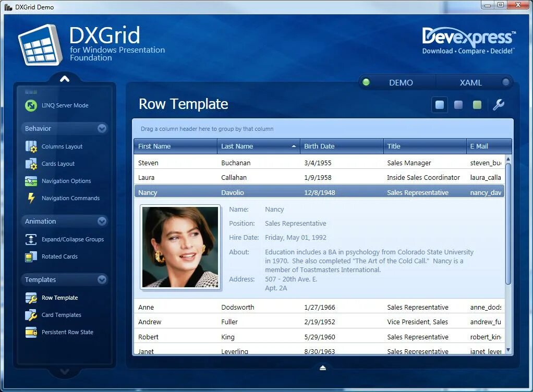The width and height of the screenshot is (533, 392).
Task: Open Expand/Collapse Groups demo
Action: (x=72, y=239)
